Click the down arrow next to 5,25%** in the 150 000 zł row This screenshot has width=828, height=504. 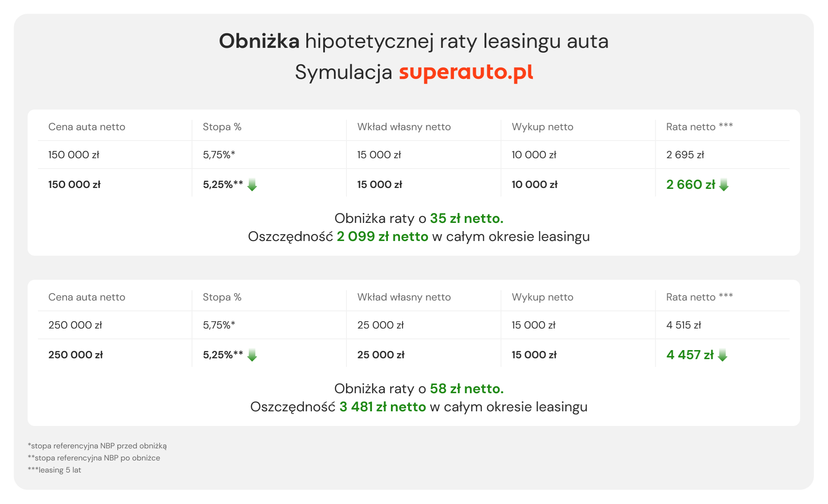[252, 185]
